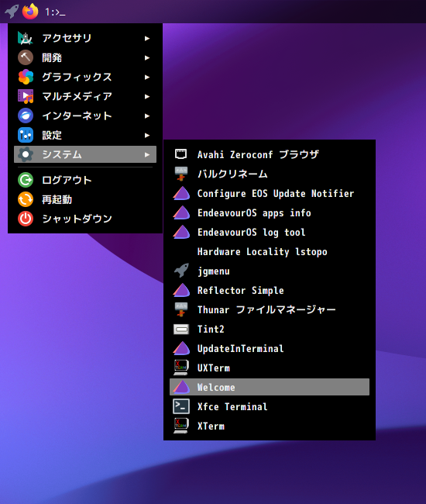Select シャットダウン to power off
Image resolution: width=426 pixels, height=504 pixels.
(x=85, y=219)
